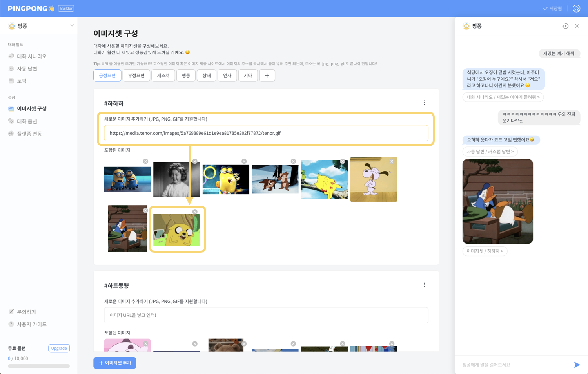Send message with the paper plane icon
The width and height of the screenshot is (588, 374).
[577, 365]
